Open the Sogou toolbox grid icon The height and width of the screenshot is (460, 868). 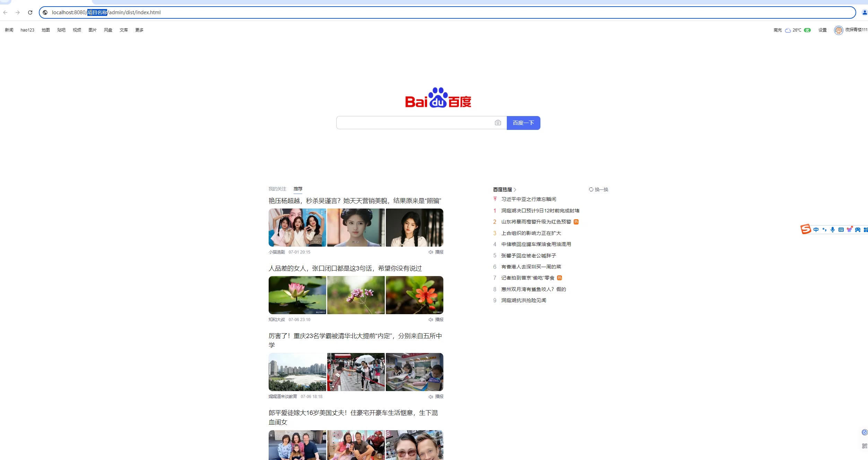pyautogui.click(x=866, y=230)
